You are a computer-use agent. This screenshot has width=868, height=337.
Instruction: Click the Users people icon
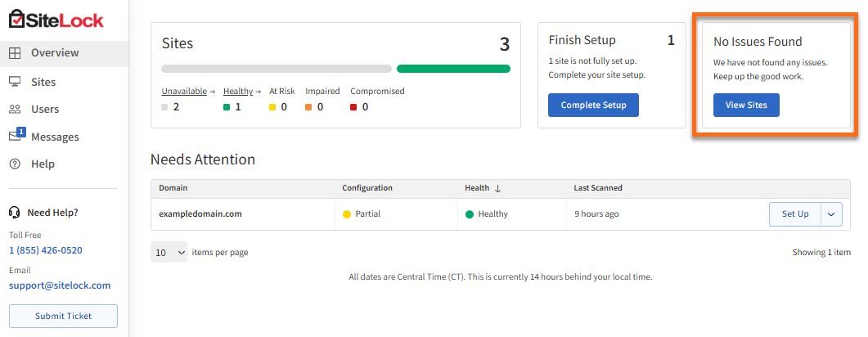click(15, 109)
